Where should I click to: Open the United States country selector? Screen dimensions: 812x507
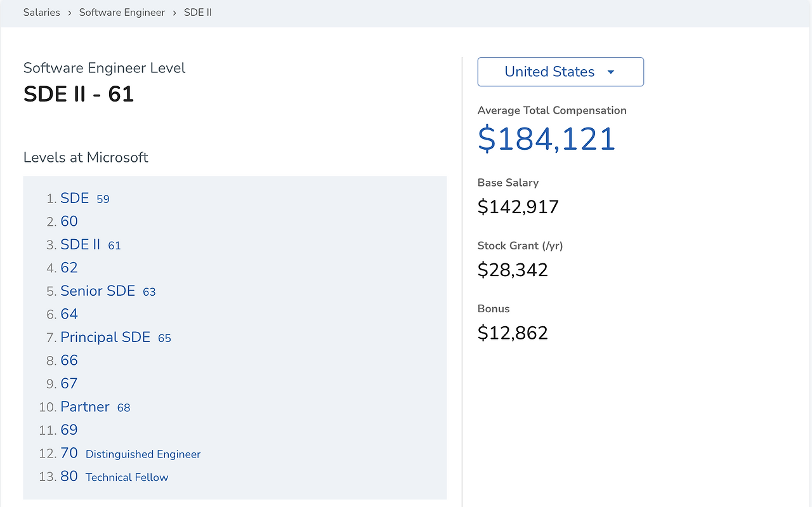560,72
